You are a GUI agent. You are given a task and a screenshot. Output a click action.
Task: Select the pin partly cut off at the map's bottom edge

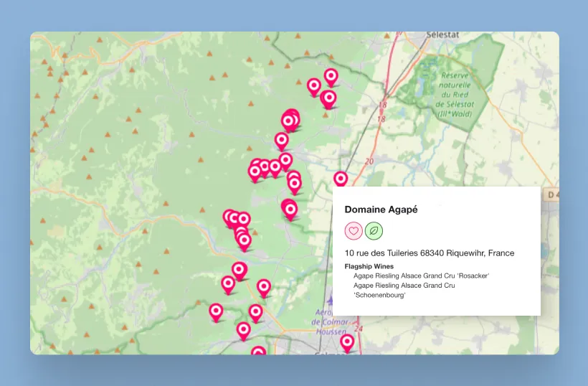click(258, 352)
